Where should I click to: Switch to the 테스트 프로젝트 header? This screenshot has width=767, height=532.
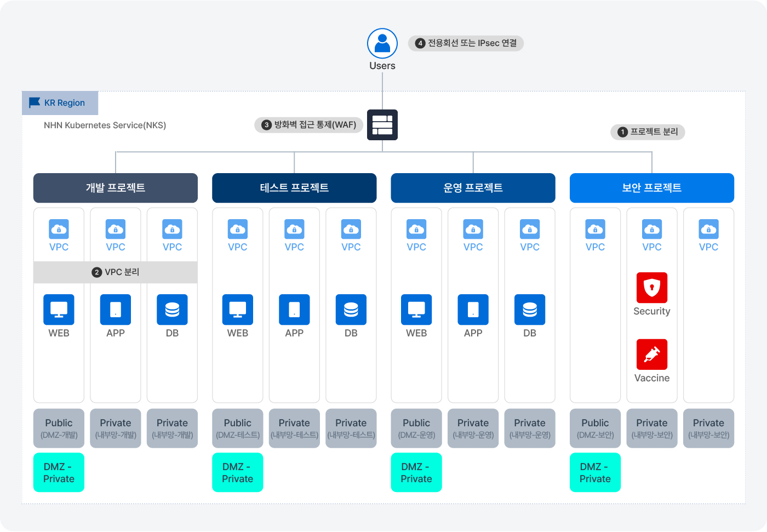[294, 187]
